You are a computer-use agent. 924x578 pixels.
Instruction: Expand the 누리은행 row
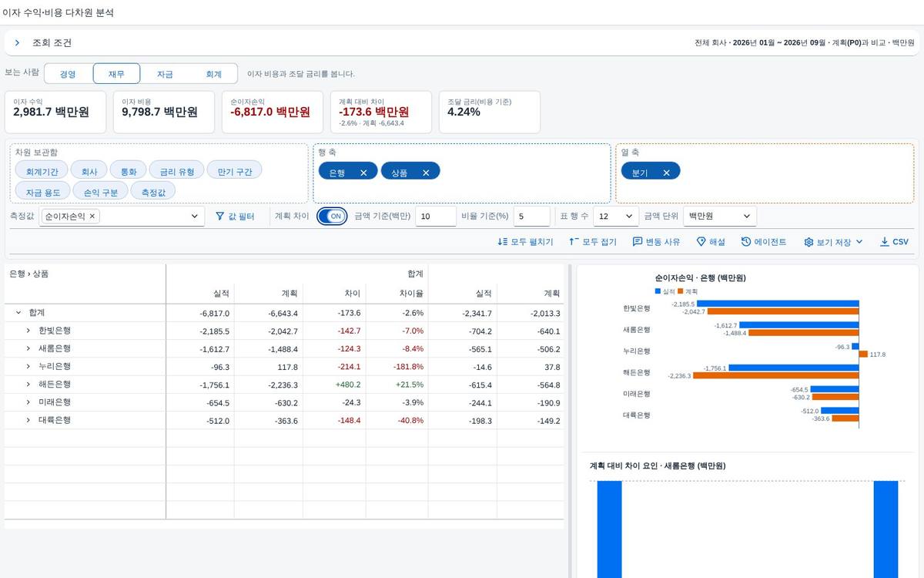point(28,366)
